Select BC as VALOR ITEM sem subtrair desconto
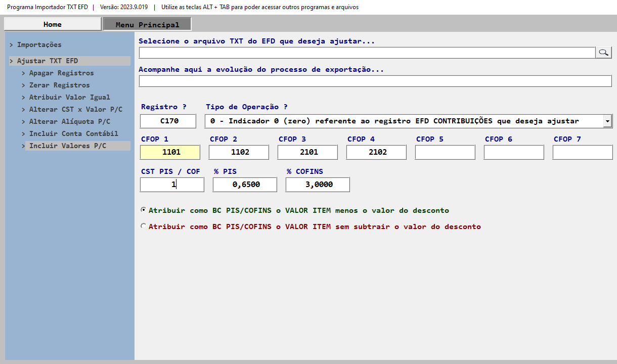This screenshot has width=617, height=364. [144, 226]
